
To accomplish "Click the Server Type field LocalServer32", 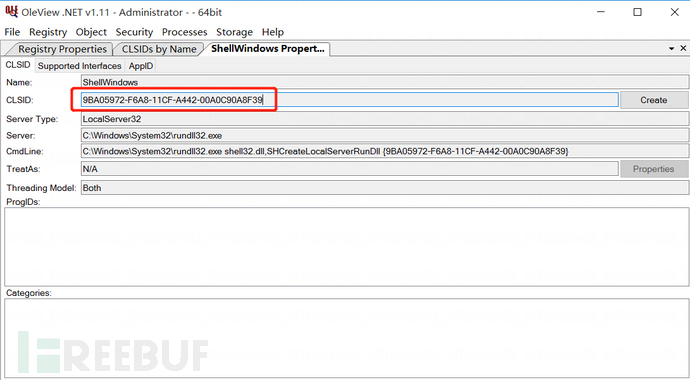I will click(x=385, y=119).
